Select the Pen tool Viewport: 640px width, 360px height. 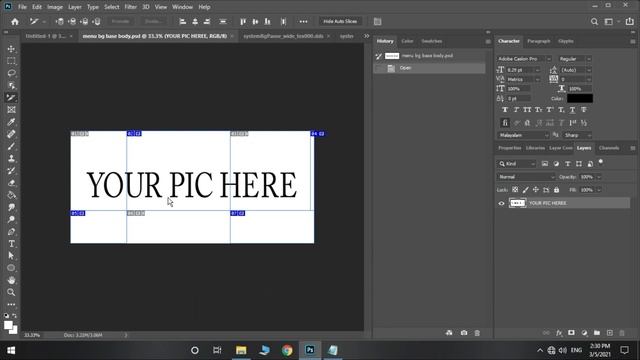coord(11,231)
